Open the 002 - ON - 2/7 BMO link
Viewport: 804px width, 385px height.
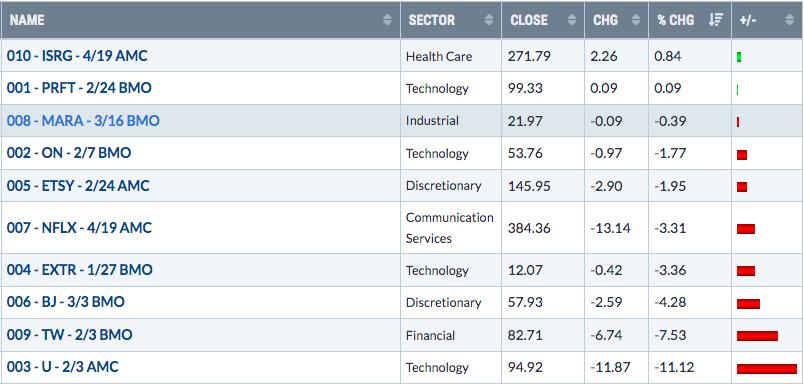69,153
